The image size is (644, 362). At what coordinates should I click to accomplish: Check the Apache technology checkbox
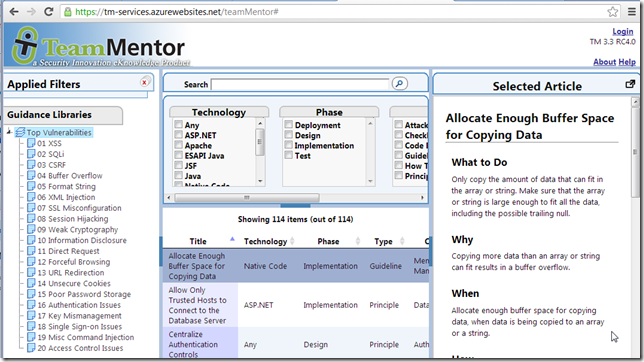(178, 145)
